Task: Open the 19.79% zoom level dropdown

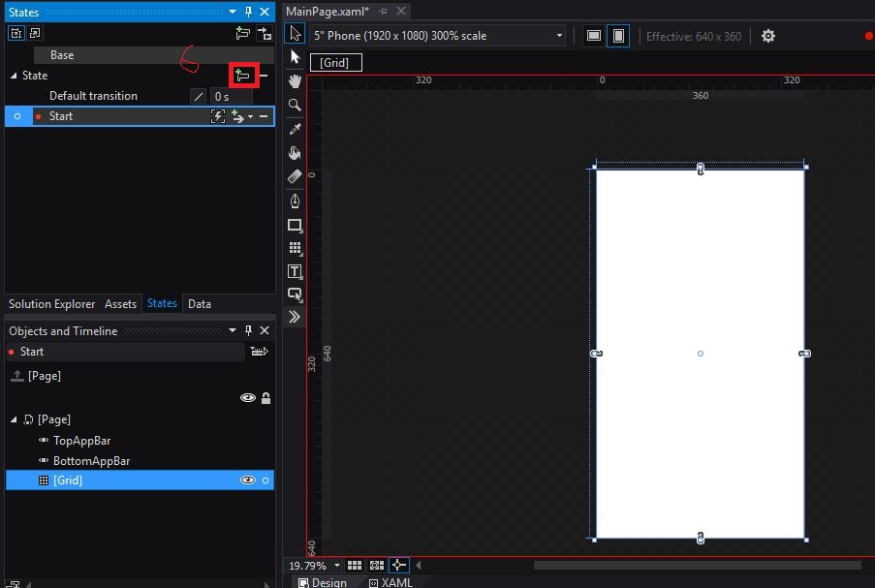Action: tap(337, 565)
